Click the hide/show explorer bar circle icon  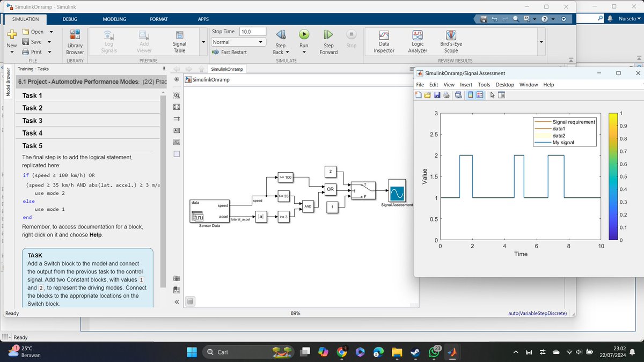click(x=177, y=79)
